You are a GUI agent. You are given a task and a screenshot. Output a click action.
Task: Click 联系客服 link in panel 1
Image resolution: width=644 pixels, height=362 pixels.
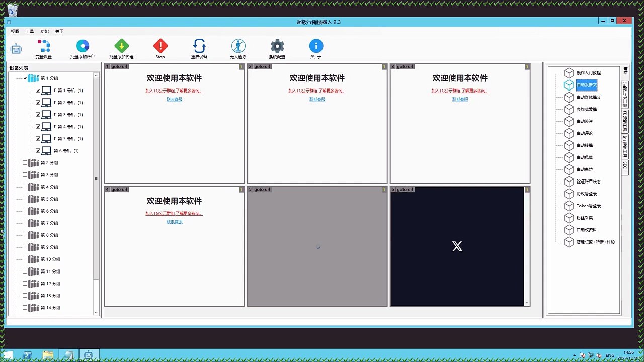pos(175,99)
